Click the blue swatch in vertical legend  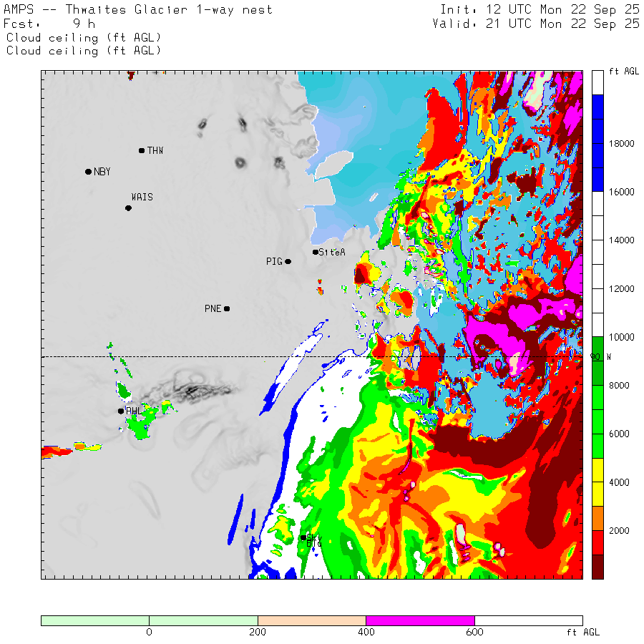(597, 143)
